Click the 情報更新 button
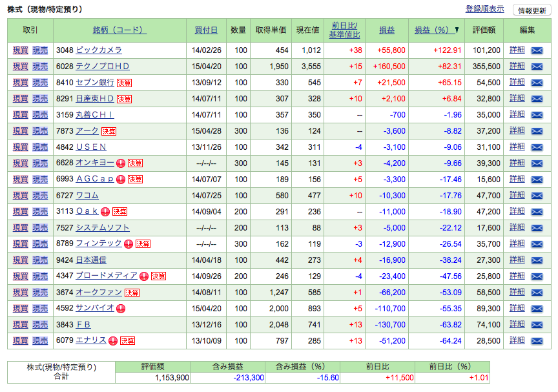 [x=532, y=10]
